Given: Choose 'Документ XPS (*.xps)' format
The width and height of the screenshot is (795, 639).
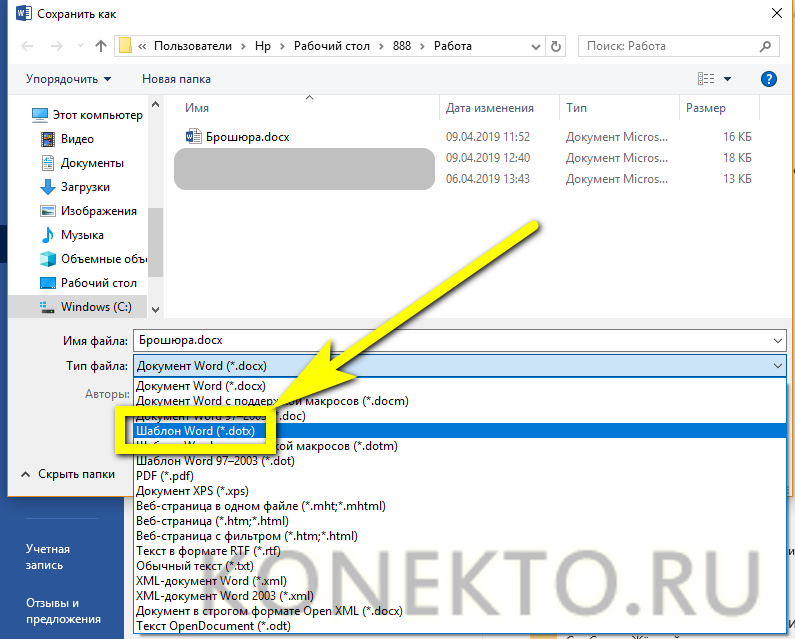Looking at the screenshot, I should [460, 491].
